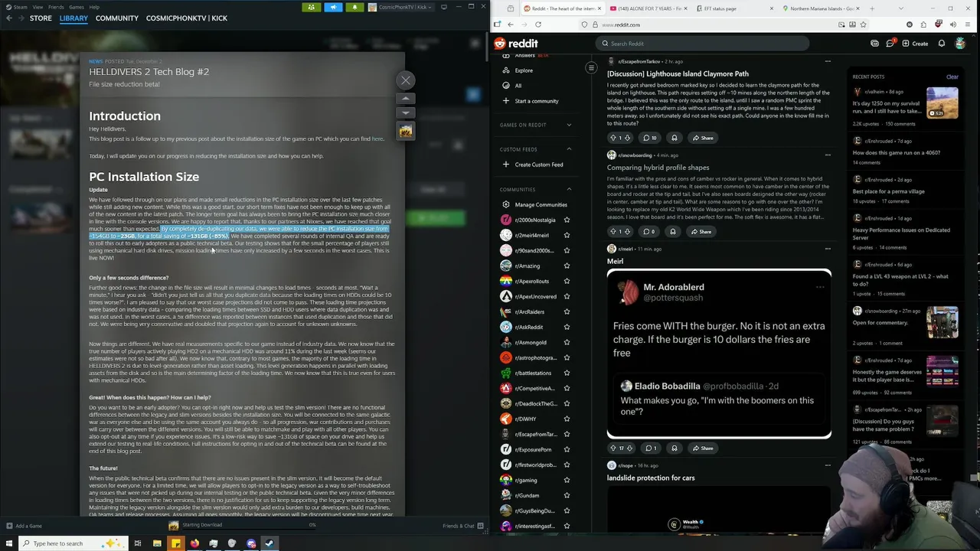
Task: Toggle favorite star for r/battlestations
Action: click(x=567, y=373)
